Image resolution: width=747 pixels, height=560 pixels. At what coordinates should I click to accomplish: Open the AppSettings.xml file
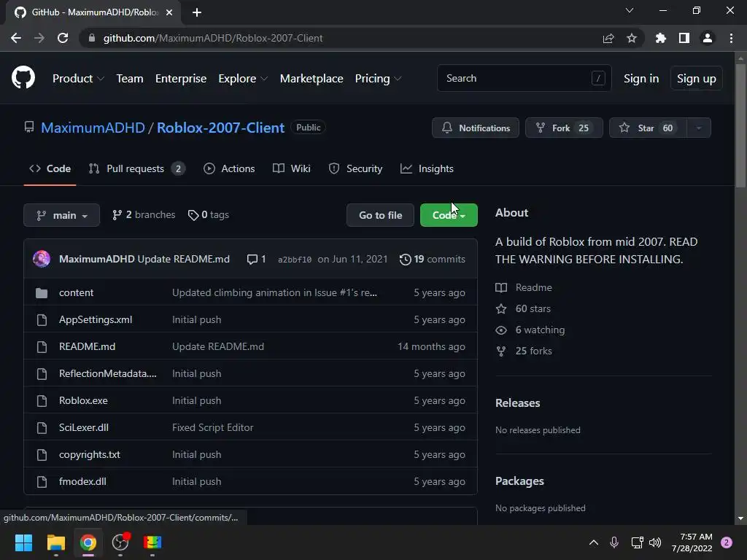[96, 320]
